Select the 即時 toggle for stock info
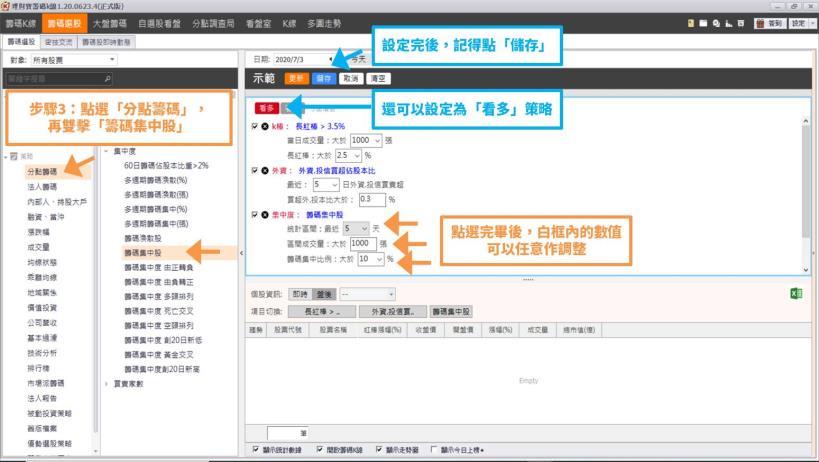 coord(300,294)
